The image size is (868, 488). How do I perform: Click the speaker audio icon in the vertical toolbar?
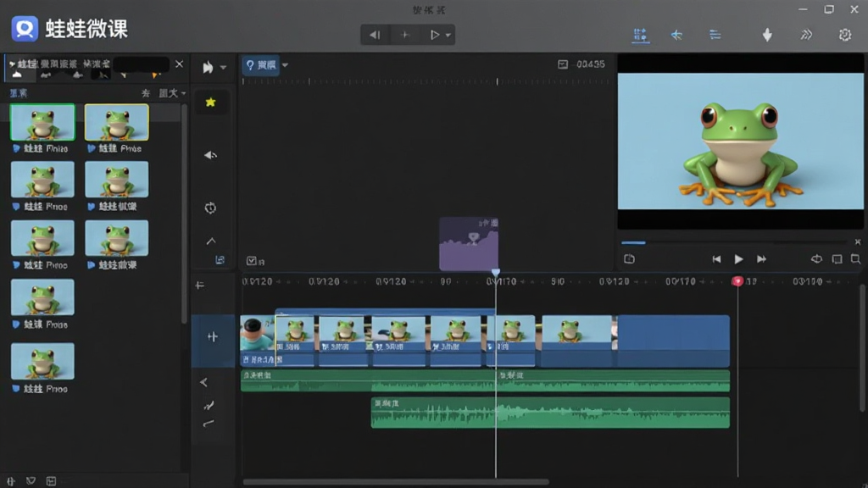coord(210,155)
